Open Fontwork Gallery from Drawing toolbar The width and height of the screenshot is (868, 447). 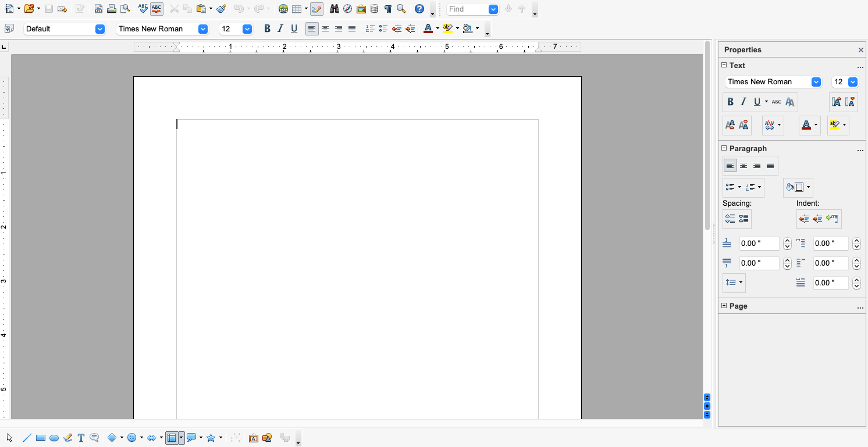tap(253, 438)
